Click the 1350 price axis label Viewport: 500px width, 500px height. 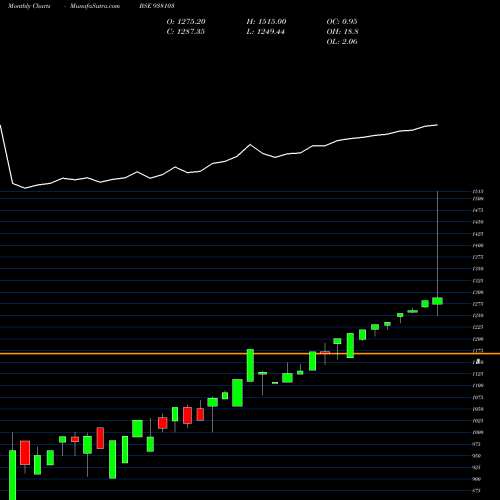tap(478, 269)
